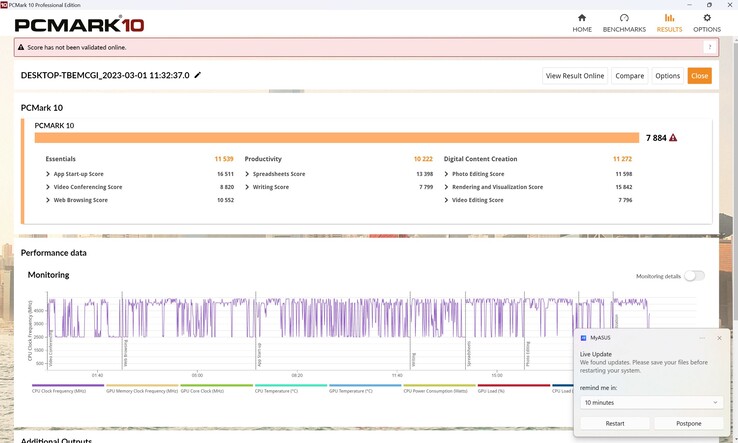Toggle the Monitoring details switch
The width and height of the screenshot is (738, 443).
(x=694, y=275)
